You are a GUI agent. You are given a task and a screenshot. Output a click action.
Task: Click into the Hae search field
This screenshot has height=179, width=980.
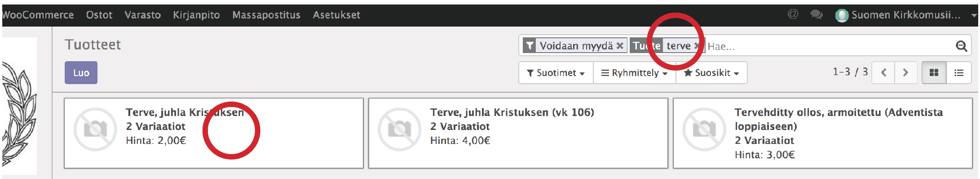(x=829, y=46)
